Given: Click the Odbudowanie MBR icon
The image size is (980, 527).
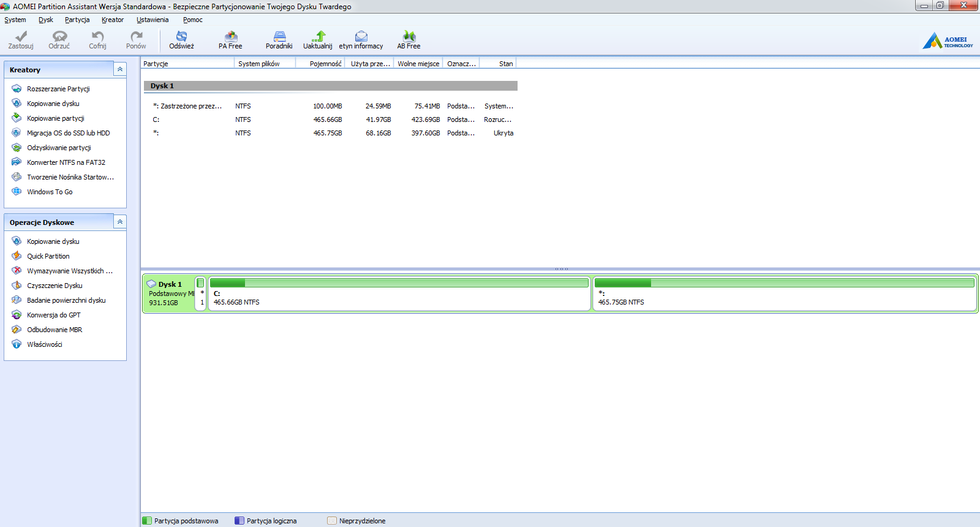Looking at the screenshot, I should pyautogui.click(x=17, y=330).
